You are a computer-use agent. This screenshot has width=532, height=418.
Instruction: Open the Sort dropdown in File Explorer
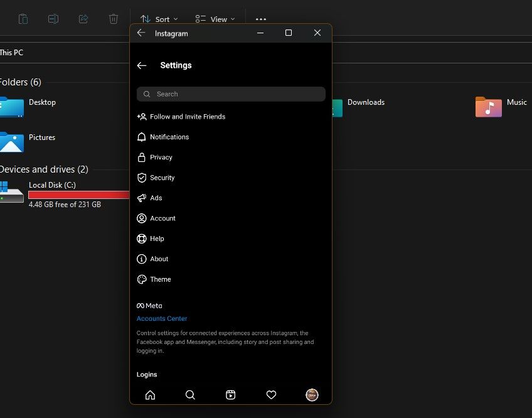(x=159, y=19)
